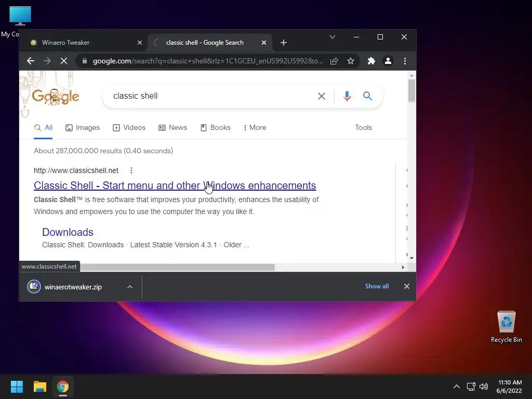Click the forward navigation arrow
The height and width of the screenshot is (399, 532).
(47, 61)
